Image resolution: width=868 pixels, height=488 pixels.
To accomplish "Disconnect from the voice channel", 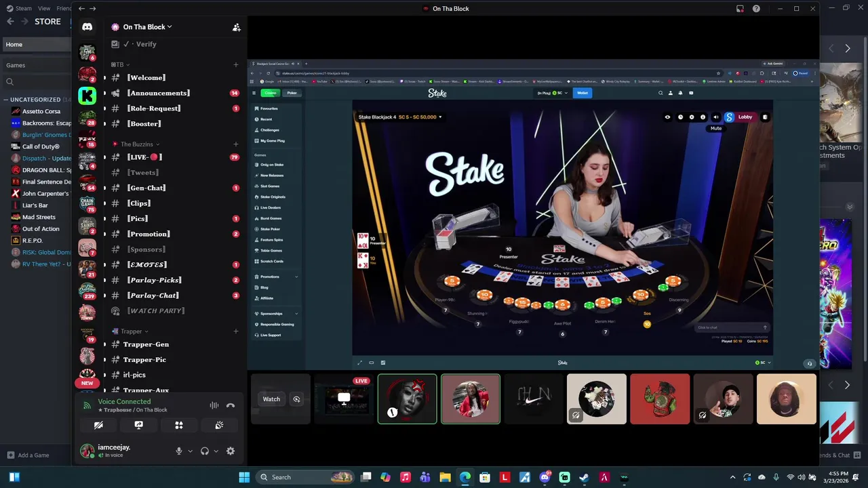I will click(231, 405).
